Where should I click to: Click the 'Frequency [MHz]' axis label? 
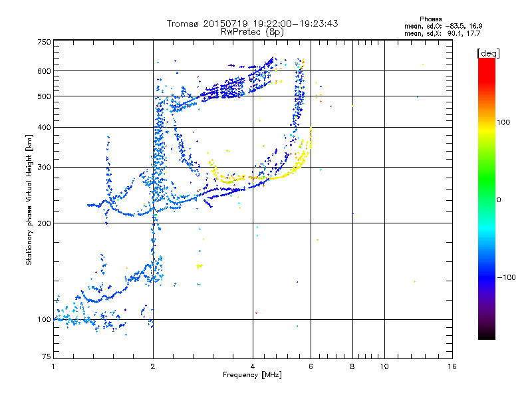[252, 375]
